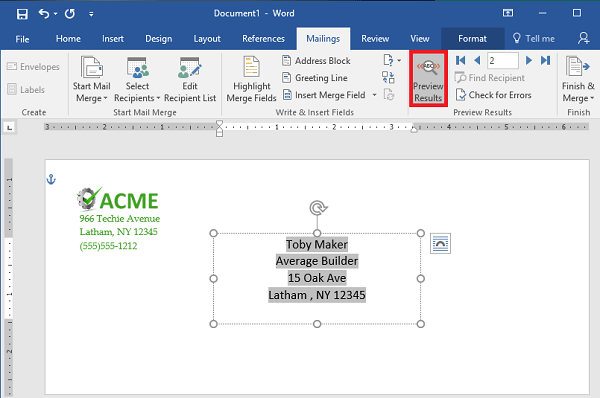The height and width of the screenshot is (398, 600).
Task: Click Check for Errors
Action: (494, 95)
